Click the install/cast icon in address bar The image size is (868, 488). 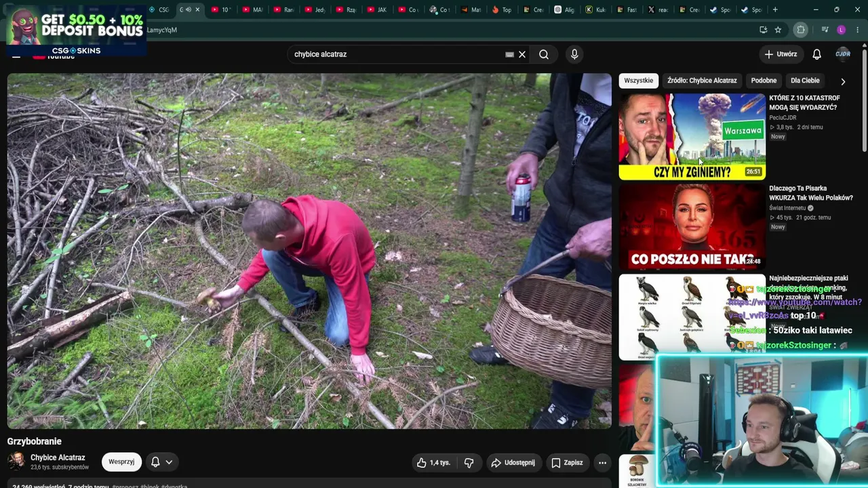(763, 30)
